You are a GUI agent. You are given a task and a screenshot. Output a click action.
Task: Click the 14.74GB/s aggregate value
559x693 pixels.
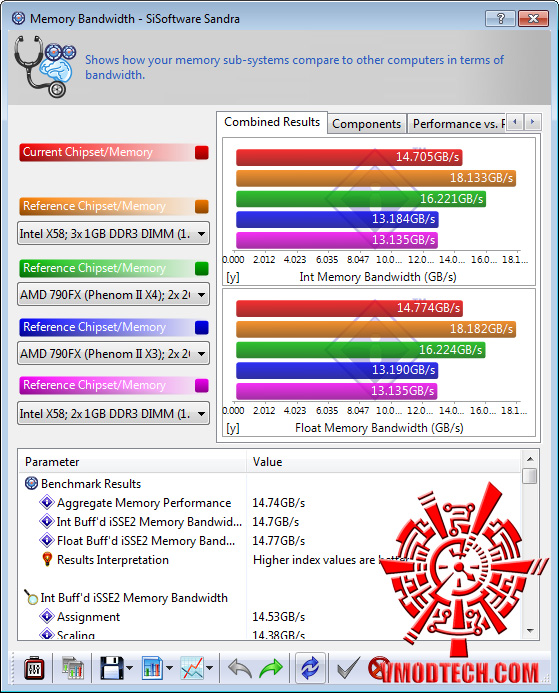click(279, 503)
